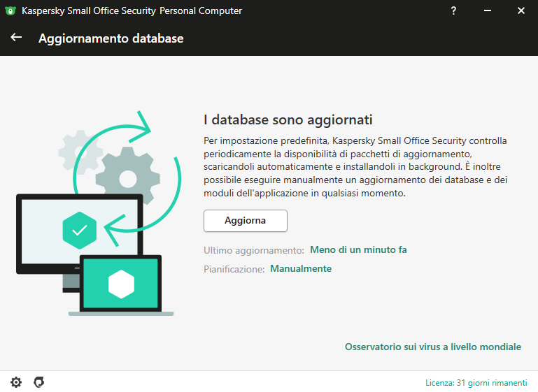Click the 'Aggiornamento database' page title
538x392 pixels.
point(111,38)
